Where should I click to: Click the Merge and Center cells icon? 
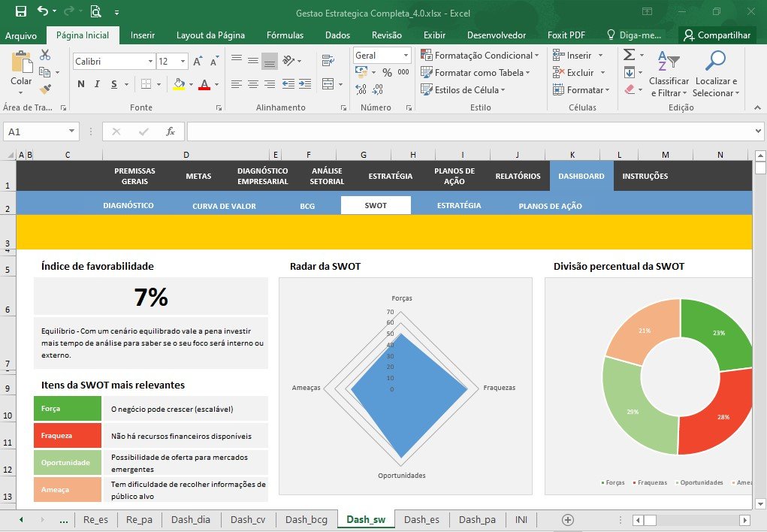click(x=328, y=84)
